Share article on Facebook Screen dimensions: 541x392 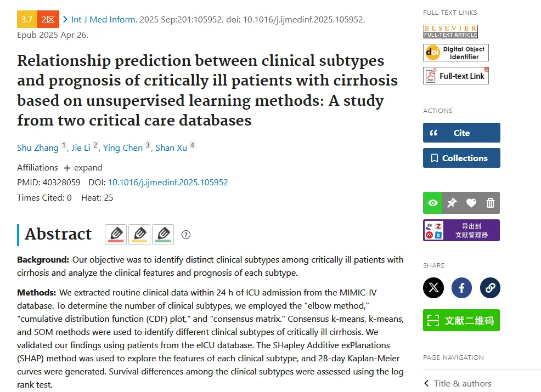pyautogui.click(x=461, y=287)
